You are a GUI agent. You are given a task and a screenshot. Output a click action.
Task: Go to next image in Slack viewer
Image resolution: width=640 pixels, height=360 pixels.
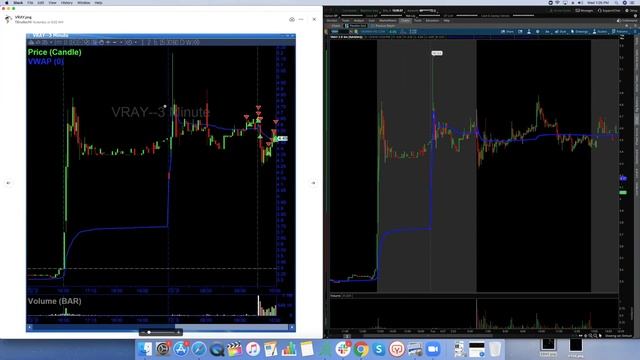pyautogui.click(x=313, y=183)
